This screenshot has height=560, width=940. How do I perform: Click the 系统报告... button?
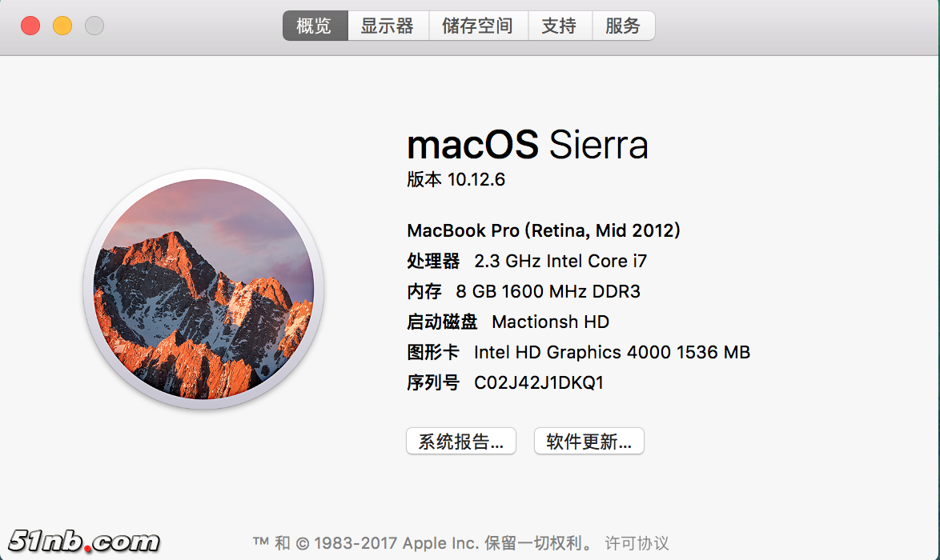click(x=461, y=441)
